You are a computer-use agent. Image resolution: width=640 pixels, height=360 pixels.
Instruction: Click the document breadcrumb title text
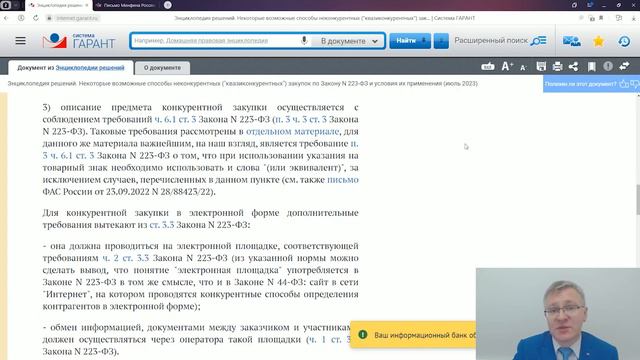coord(242,84)
